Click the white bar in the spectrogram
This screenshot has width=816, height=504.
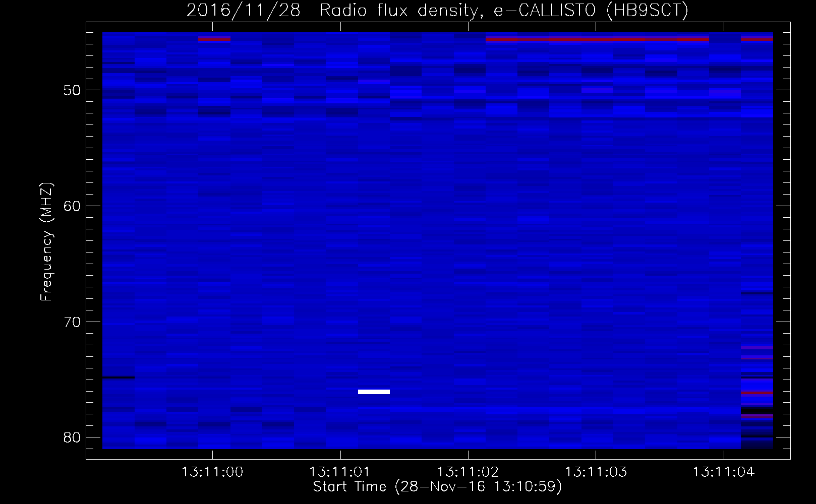pyautogui.click(x=374, y=392)
